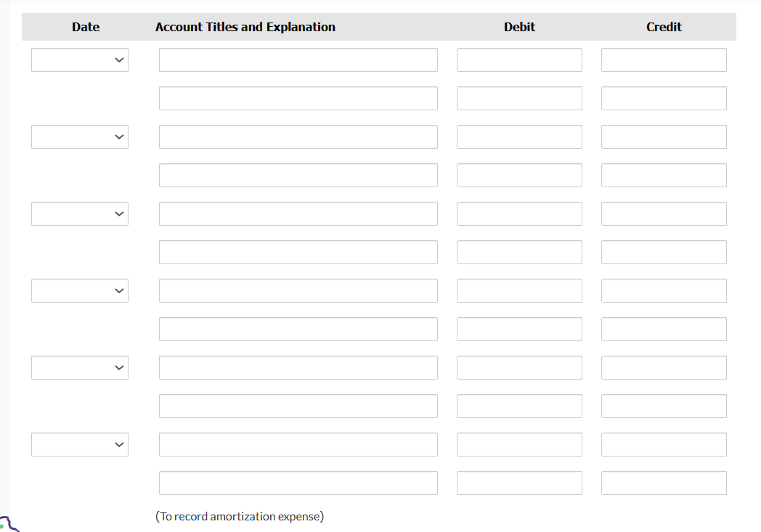This screenshot has height=532, width=761.
Task: Click the Account Titles field in row 6
Action: (x=298, y=252)
